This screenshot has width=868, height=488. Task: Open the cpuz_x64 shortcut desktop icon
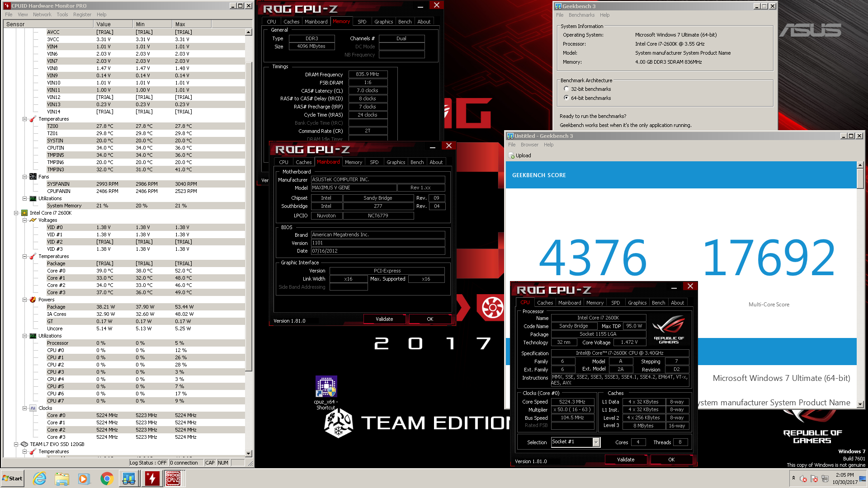[326, 387]
